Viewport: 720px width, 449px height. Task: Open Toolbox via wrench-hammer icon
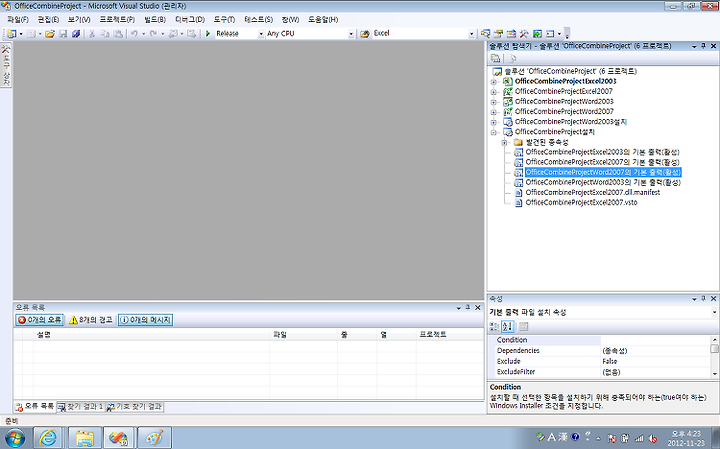tap(524, 34)
